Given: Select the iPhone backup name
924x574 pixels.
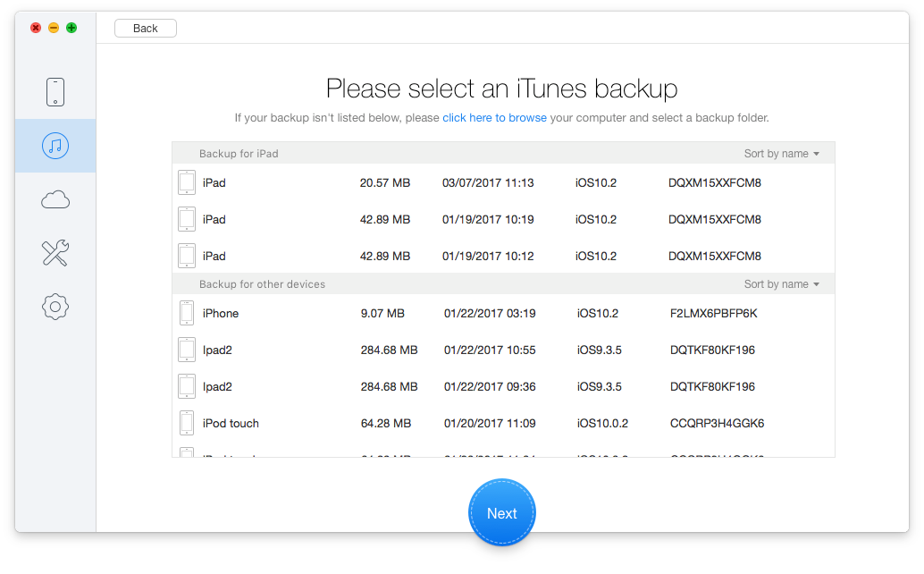Looking at the screenshot, I should tap(221, 313).
